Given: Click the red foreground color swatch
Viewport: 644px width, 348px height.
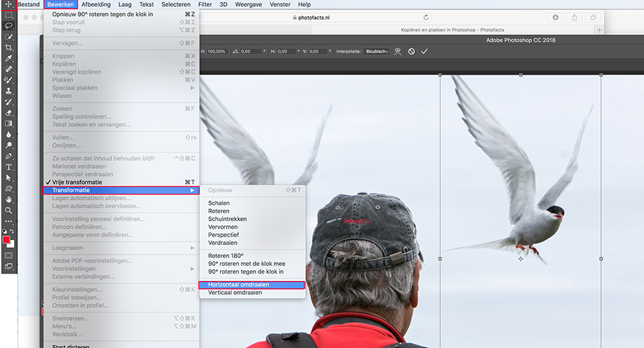Looking at the screenshot, I should 6,239.
